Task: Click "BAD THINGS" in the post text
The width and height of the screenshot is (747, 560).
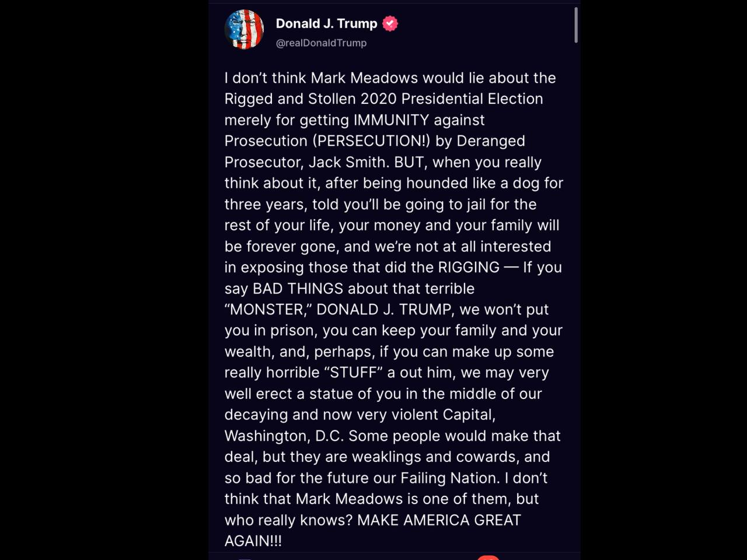Action: click(298, 288)
